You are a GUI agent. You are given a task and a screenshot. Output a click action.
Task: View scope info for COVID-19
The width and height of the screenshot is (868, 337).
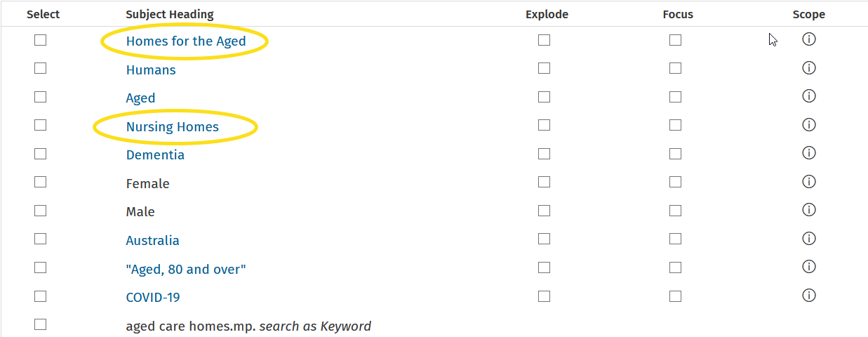click(808, 296)
